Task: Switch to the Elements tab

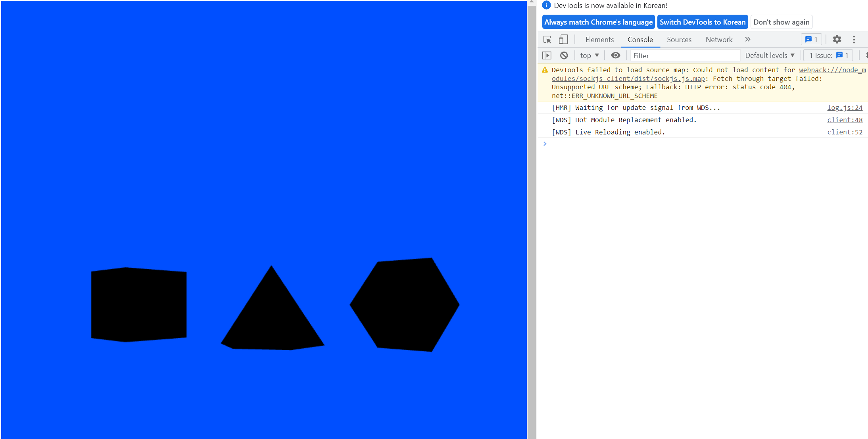Action: point(599,40)
